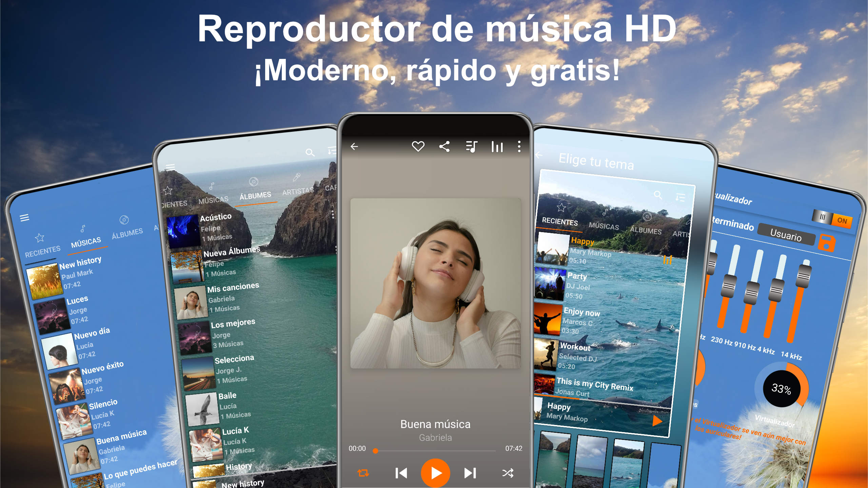868x488 pixels.
Task: Open the ÁLBUMES tab on the albums phone
Action: point(255,196)
